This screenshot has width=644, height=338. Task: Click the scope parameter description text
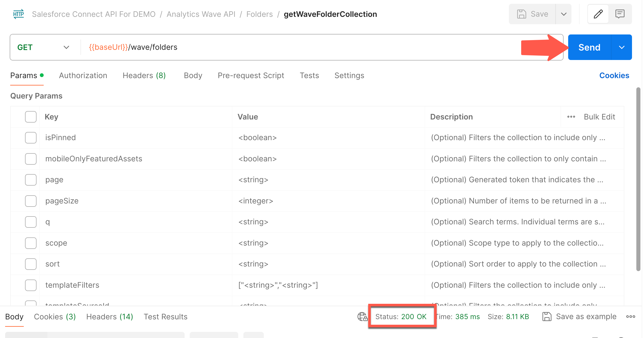coord(517,243)
